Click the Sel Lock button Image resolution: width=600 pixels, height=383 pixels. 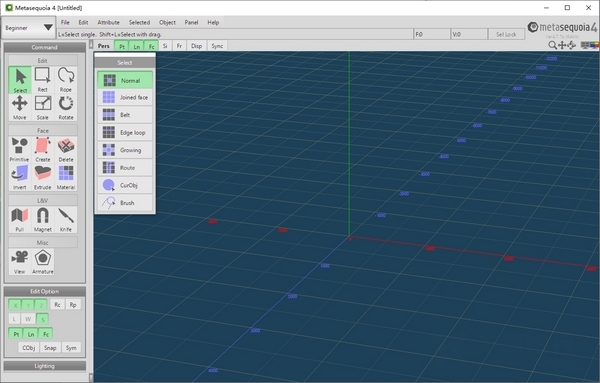[x=506, y=34]
